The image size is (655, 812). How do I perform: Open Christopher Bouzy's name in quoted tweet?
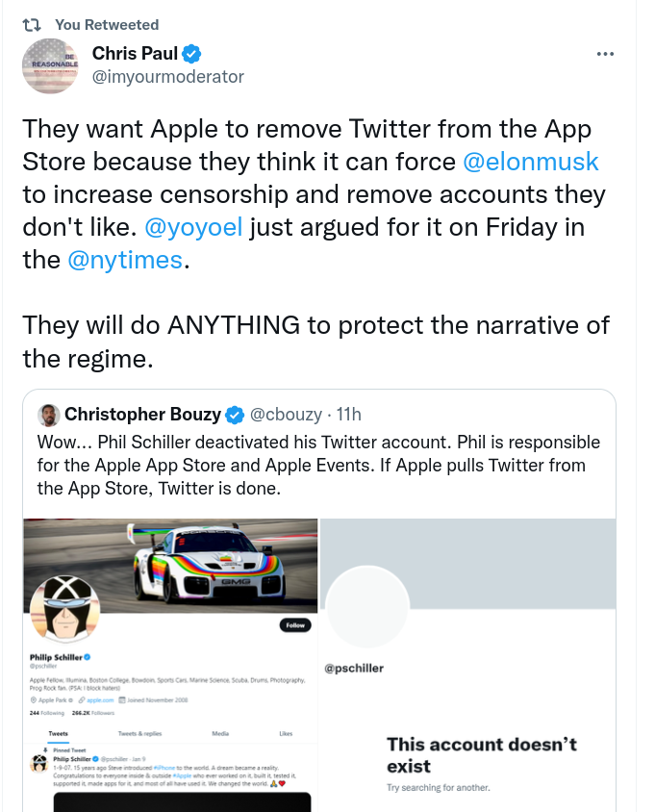click(x=143, y=415)
